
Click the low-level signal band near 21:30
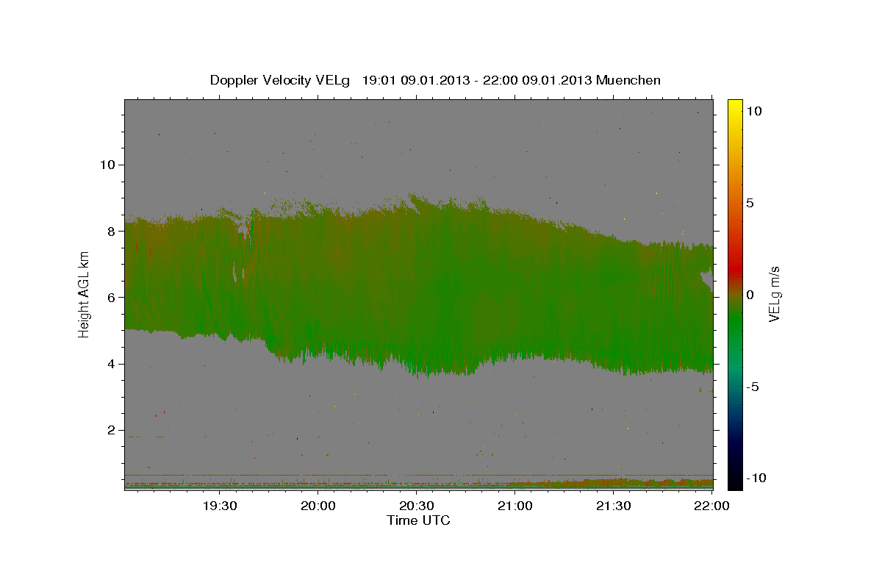pyautogui.click(x=614, y=483)
